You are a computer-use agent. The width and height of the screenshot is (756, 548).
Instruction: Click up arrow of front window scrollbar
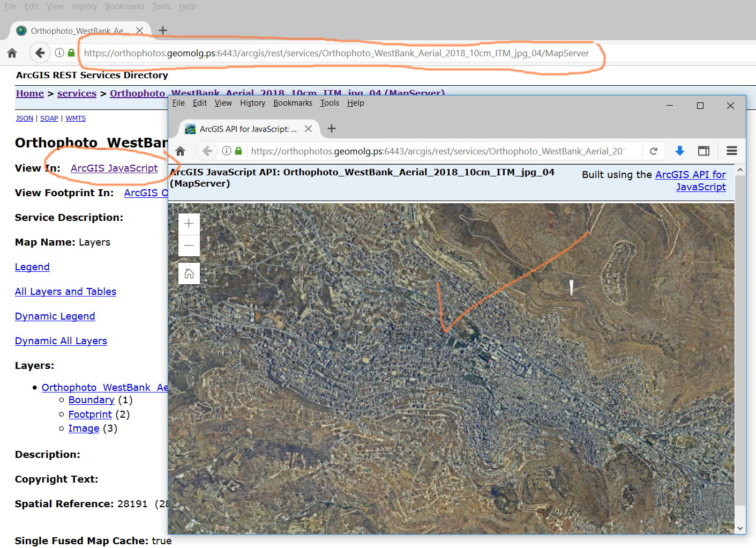[x=740, y=170]
